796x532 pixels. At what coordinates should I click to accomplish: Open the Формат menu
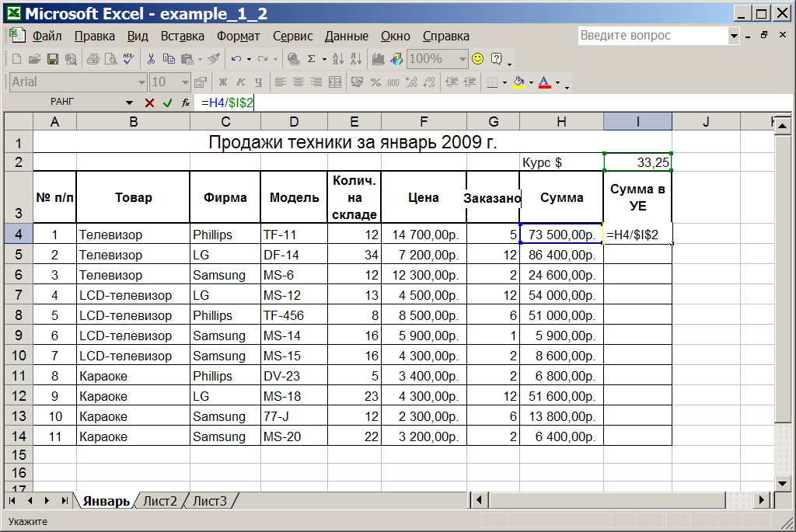coord(238,37)
